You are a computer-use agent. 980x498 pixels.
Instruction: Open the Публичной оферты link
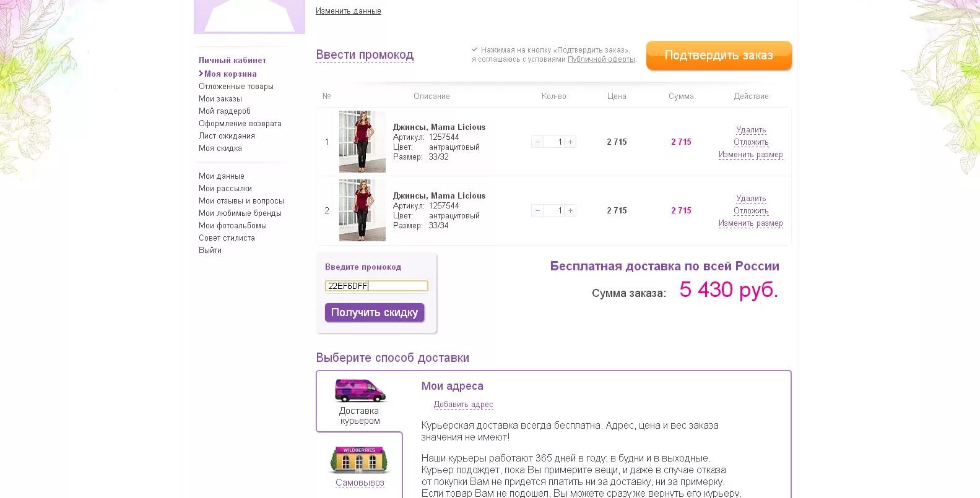tap(601, 59)
